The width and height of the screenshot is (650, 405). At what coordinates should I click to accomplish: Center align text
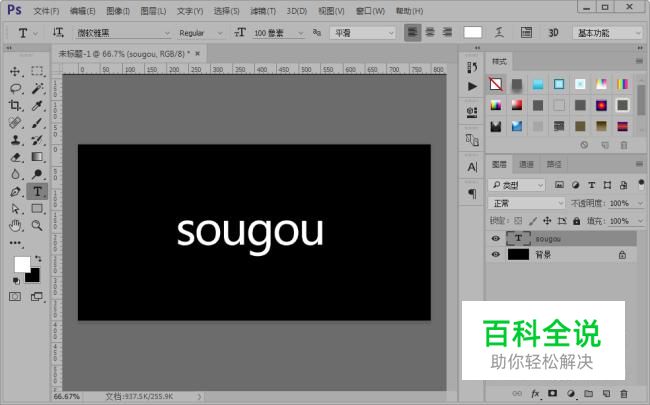pyautogui.click(x=430, y=32)
